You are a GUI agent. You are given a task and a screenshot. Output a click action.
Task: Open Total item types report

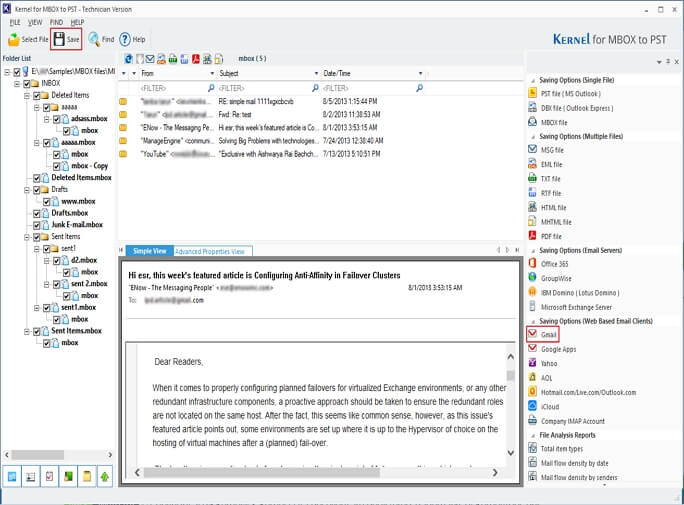pyautogui.click(x=556, y=448)
